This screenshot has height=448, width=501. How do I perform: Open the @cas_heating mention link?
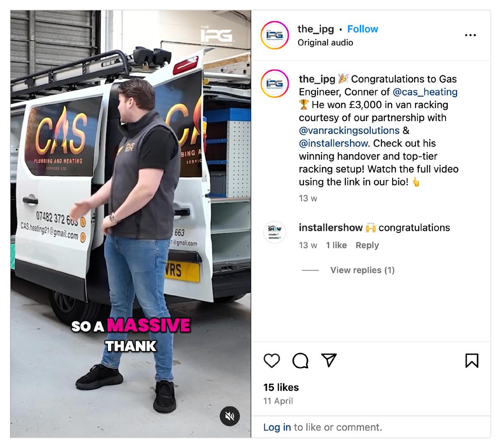(425, 92)
